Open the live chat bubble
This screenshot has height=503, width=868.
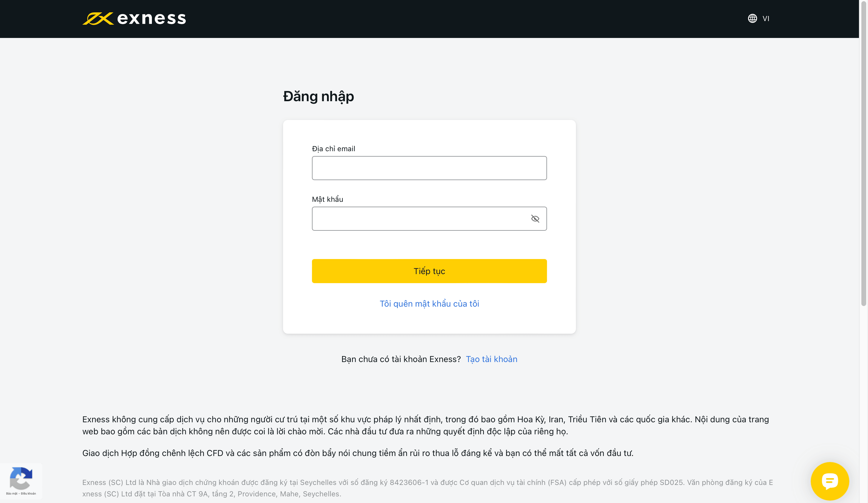click(829, 481)
